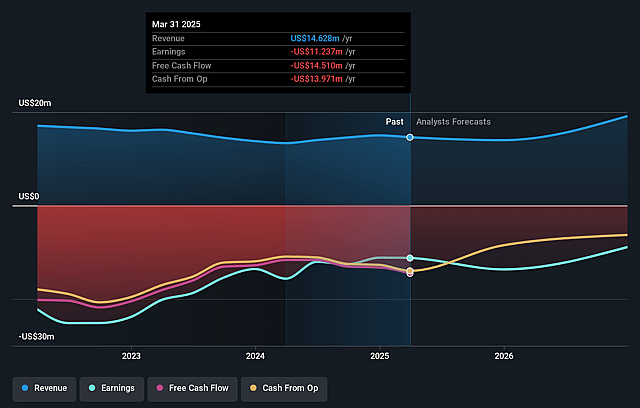
Task: Click the 2023 x-axis label
Action: (x=131, y=356)
